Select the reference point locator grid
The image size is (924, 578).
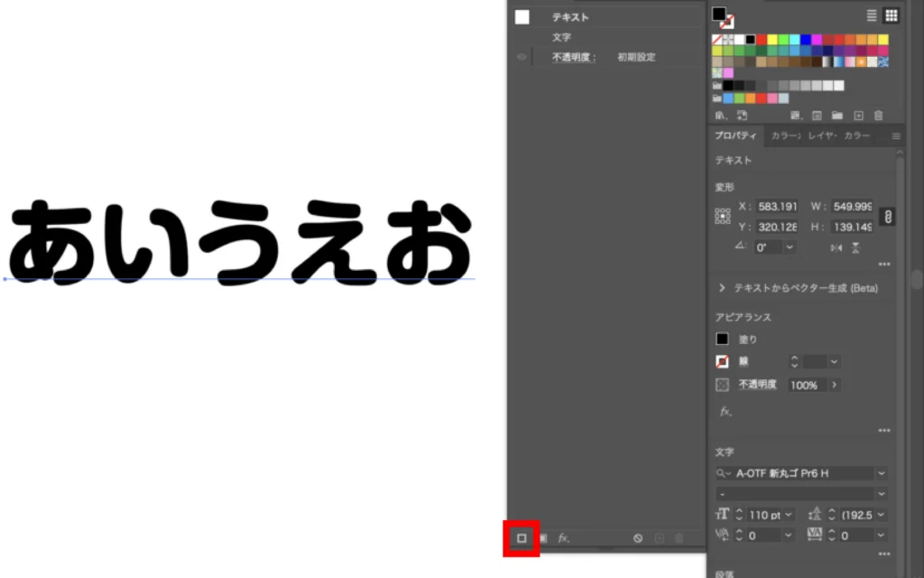pyautogui.click(x=722, y=217)
